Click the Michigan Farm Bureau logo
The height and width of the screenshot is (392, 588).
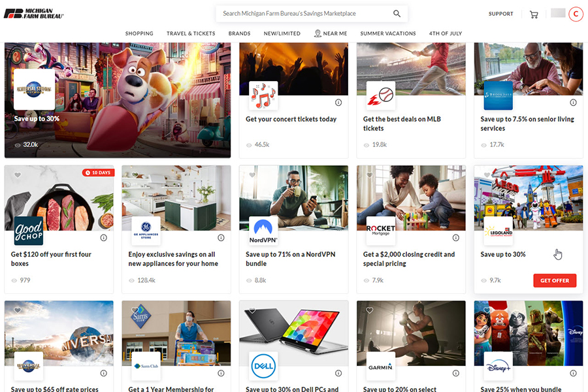point(34,14)
